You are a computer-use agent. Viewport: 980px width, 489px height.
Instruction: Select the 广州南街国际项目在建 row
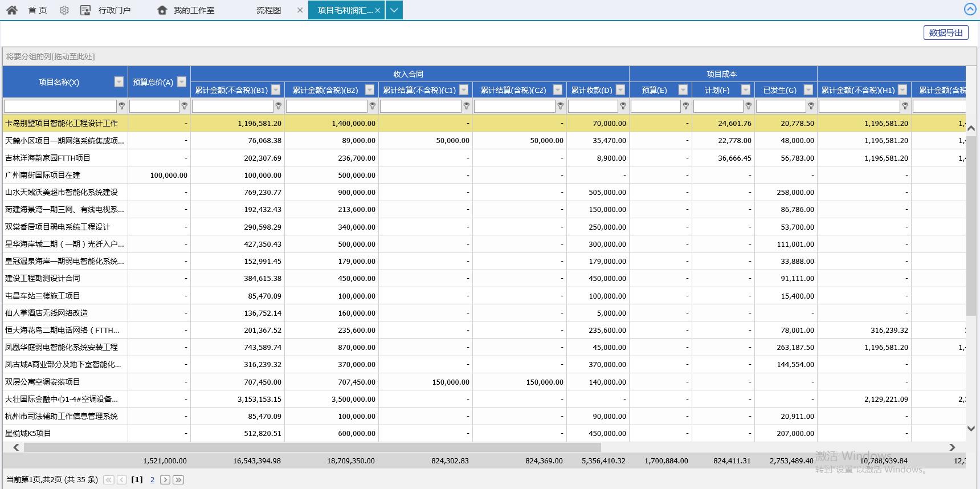(43, 175)
